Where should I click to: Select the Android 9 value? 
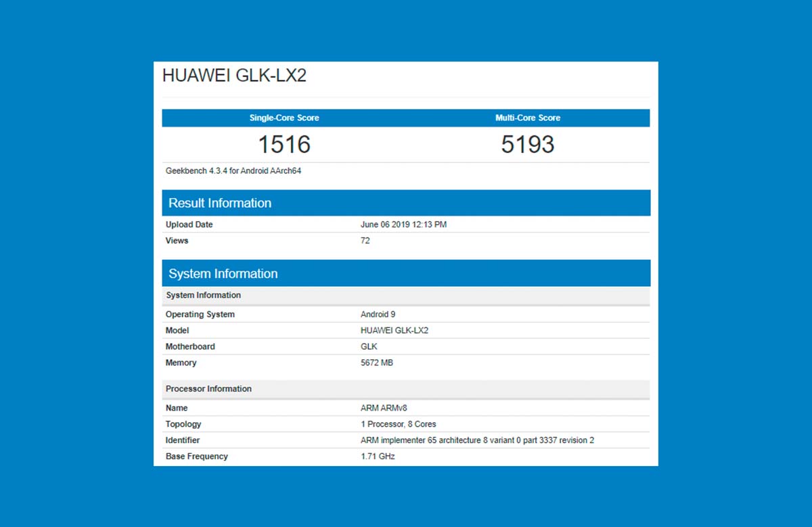click(x=378, y=315)
